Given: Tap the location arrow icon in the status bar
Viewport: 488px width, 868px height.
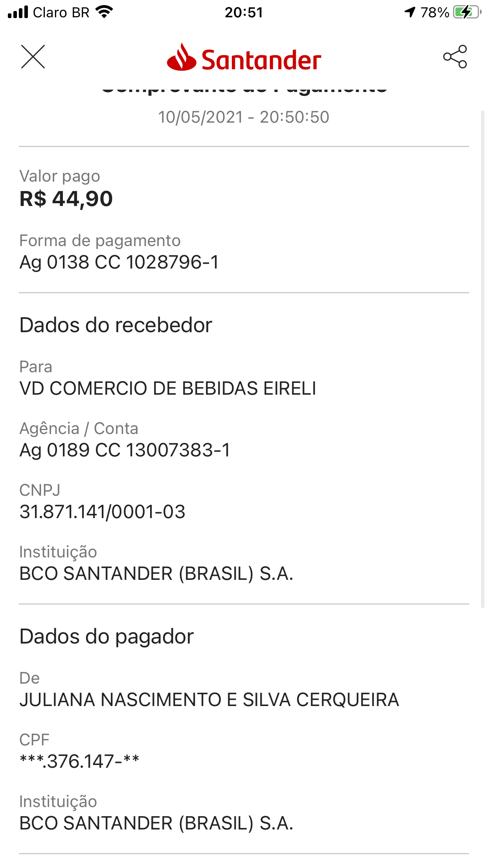Looking at the screenshot, I should pos(410,12).
